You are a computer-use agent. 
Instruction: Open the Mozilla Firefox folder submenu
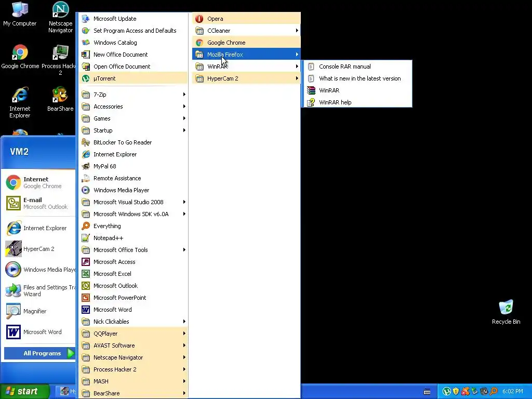point(246,54)
